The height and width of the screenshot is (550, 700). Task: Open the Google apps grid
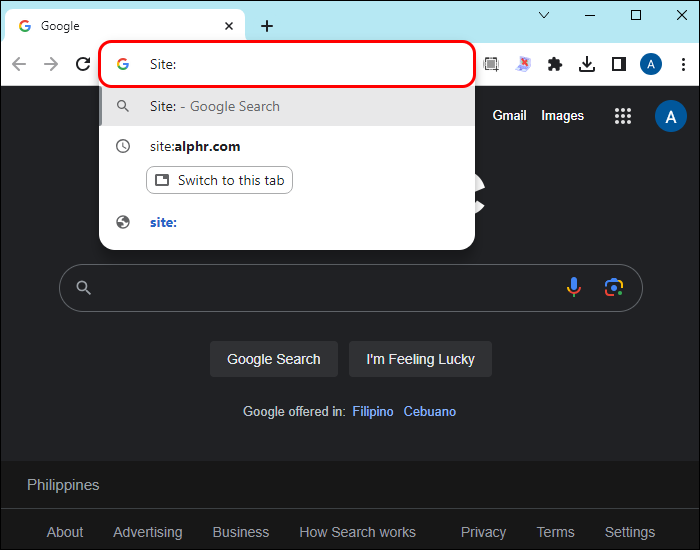[x=623, y=116]
